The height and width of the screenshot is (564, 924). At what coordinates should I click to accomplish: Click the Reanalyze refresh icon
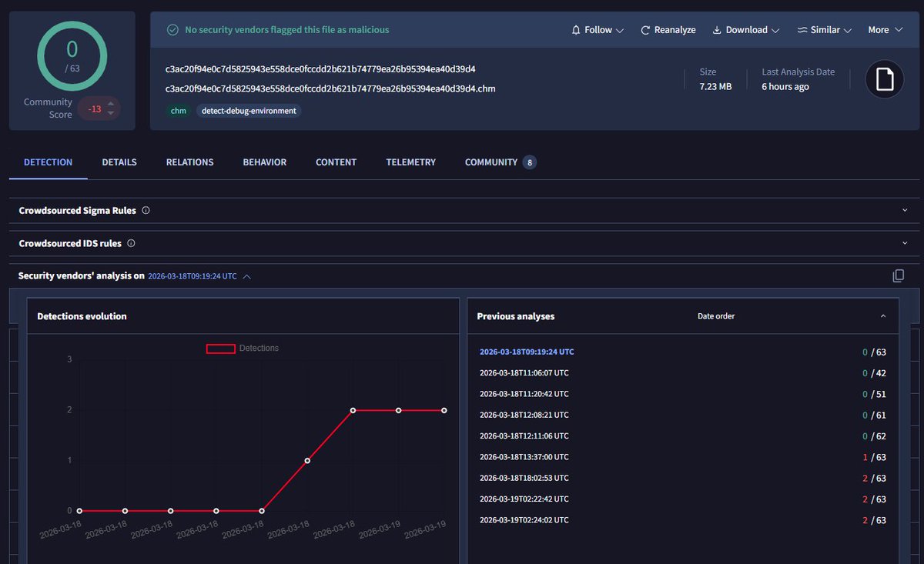tap(645, 30)
